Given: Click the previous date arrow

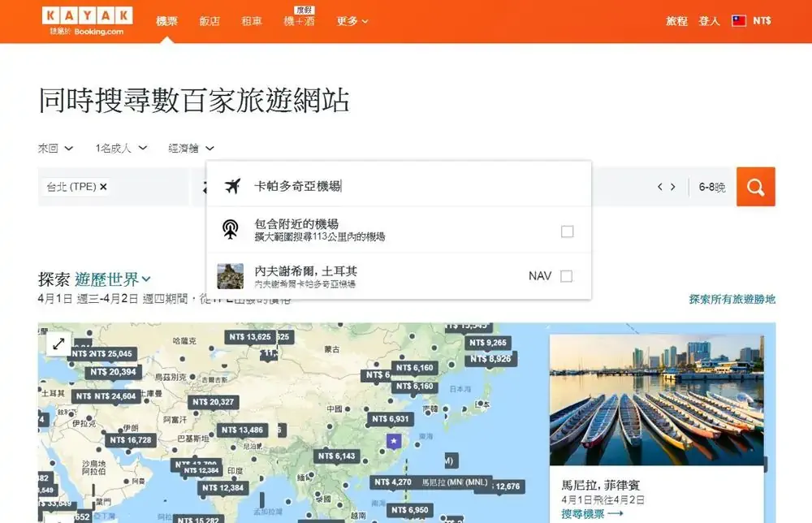Looking at the screenshot, I should tap(660, 188).
